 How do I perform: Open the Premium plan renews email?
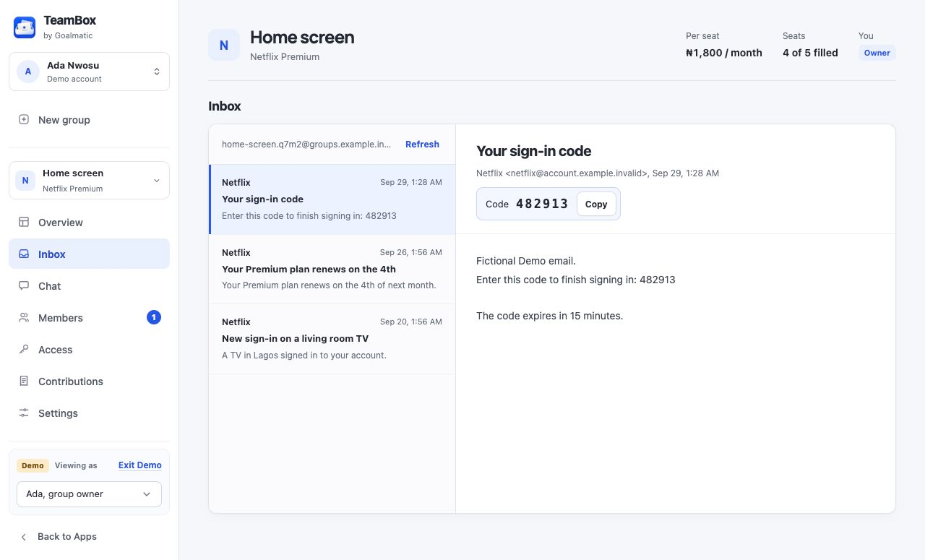332,269
